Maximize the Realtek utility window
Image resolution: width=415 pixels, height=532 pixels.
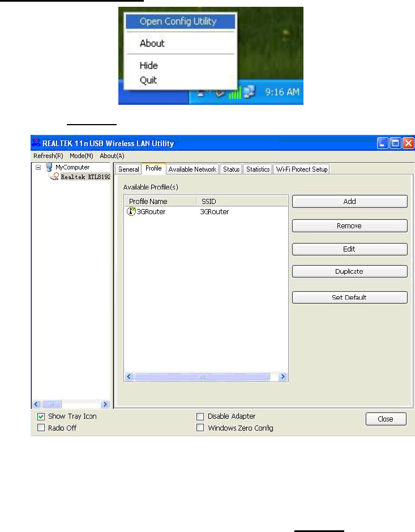[395, 143]
